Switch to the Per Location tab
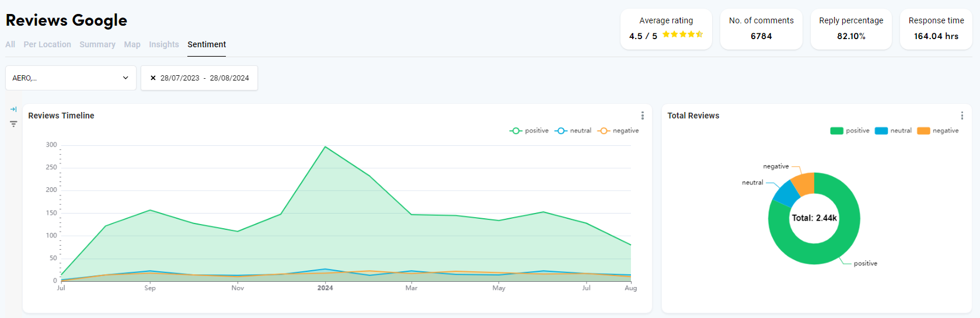 pos(47,44)
